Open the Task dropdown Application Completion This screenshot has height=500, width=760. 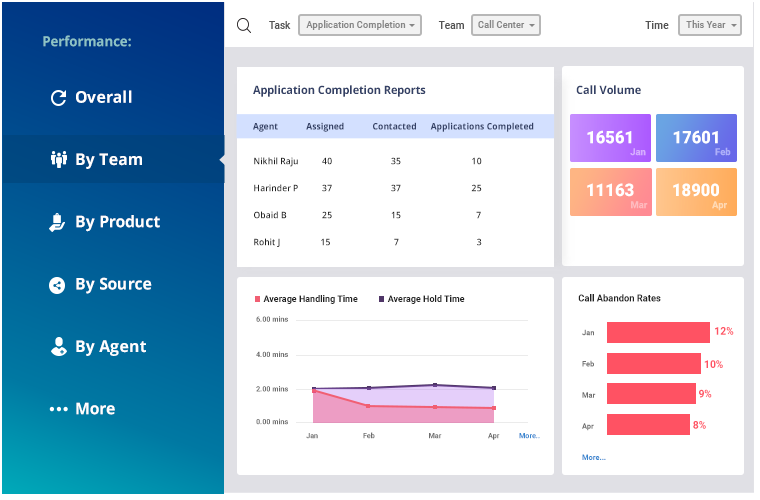[360, 25]
